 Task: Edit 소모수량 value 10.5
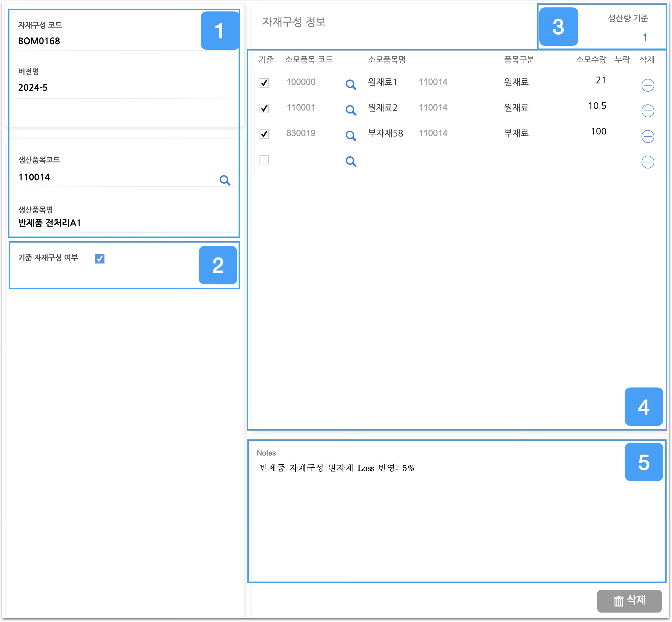tap(597, 106)
